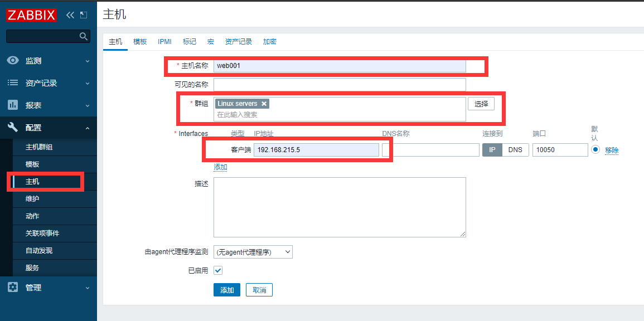Remove the Linux servers group tag

click(264, 104)
